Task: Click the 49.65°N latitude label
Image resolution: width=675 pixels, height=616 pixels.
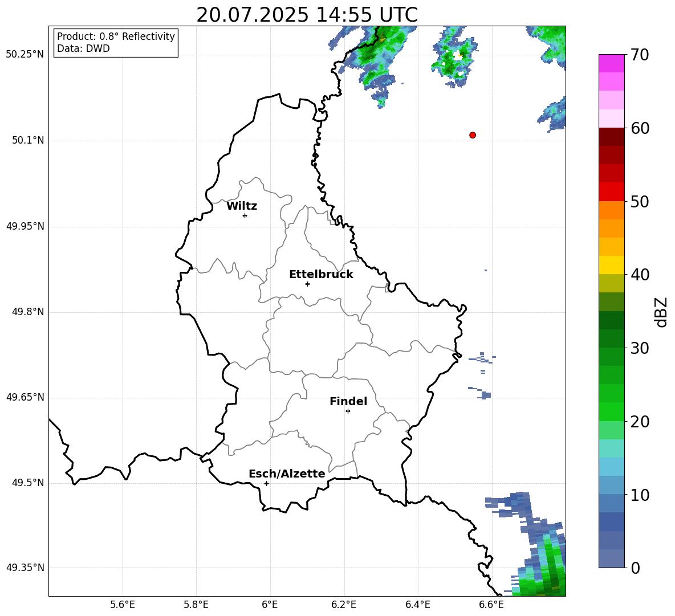Action: [25, 397]
